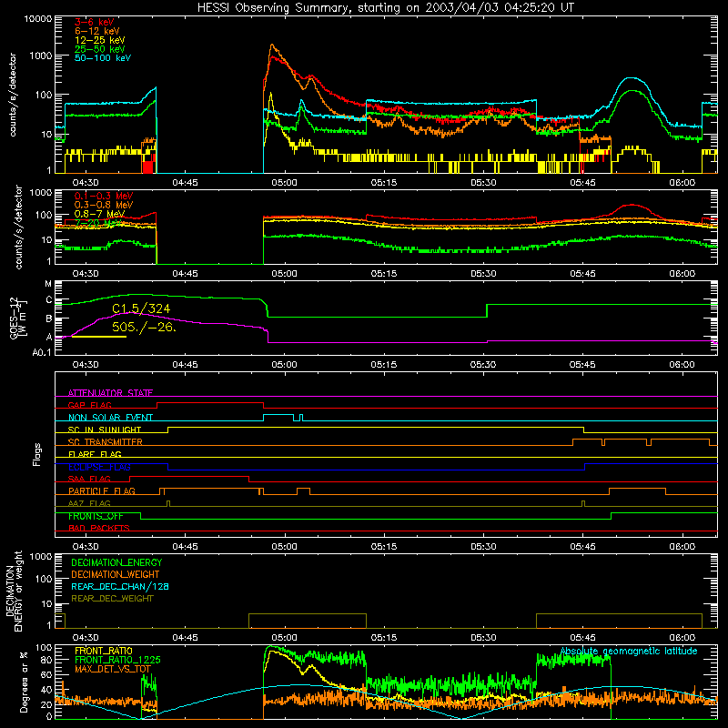The height and width of the screenshot is (728, 728).
Task: Click the yellow flare duration bar in GOES panel
Action: pos(99,336)
